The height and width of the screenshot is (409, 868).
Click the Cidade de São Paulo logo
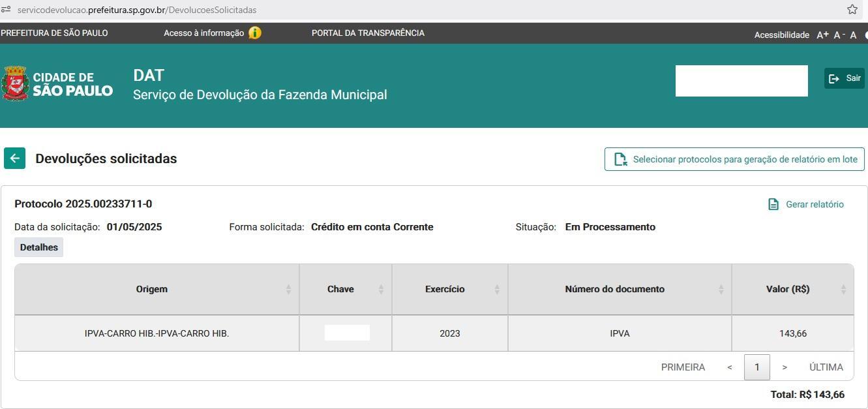click(x=57, y=83)
